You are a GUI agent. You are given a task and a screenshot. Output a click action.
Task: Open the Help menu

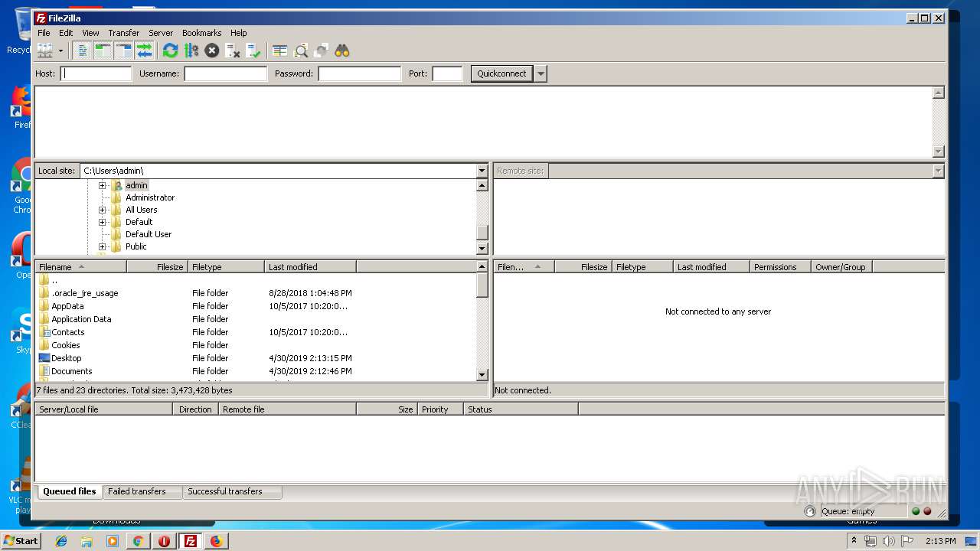click(238, 33)
